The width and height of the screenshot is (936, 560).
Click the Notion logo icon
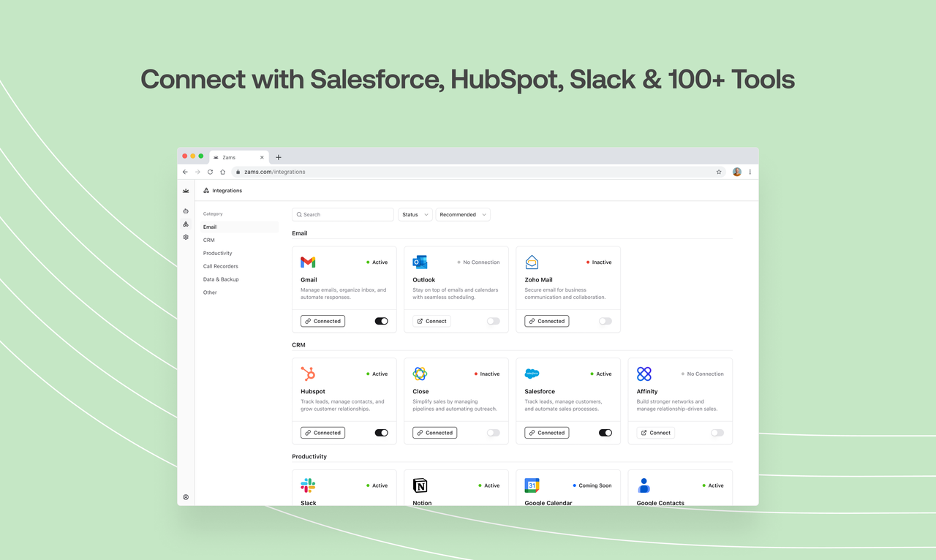[420, 485]
